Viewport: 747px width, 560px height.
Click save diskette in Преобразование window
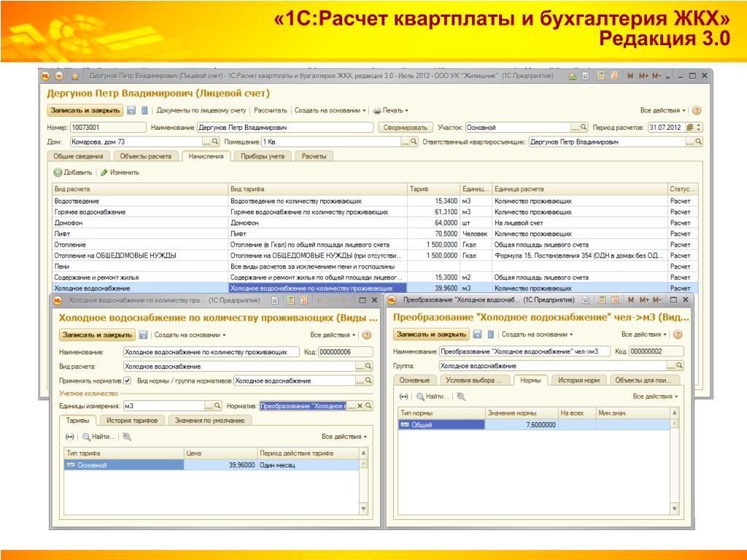point(477,334)
